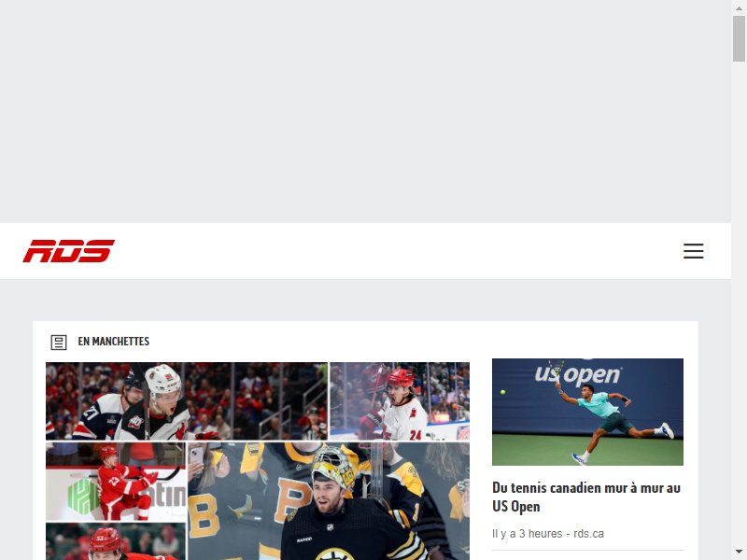Click the scrollbar down arrow
Image resolution: width=747 pixels, height=560 pixels.
tap(739, 553)
